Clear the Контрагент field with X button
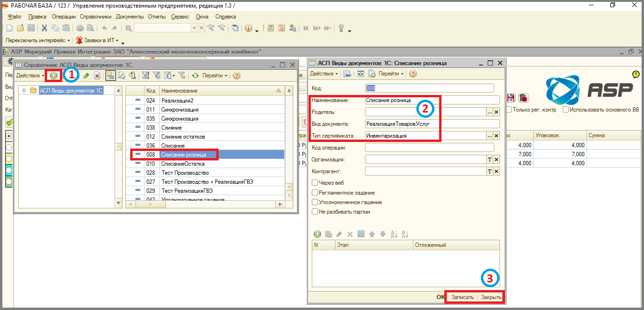 (x=497, y=171)
